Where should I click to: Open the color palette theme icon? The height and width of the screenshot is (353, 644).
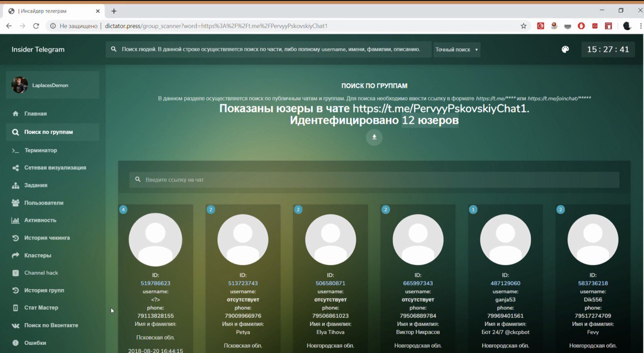[x=565, y=49]
